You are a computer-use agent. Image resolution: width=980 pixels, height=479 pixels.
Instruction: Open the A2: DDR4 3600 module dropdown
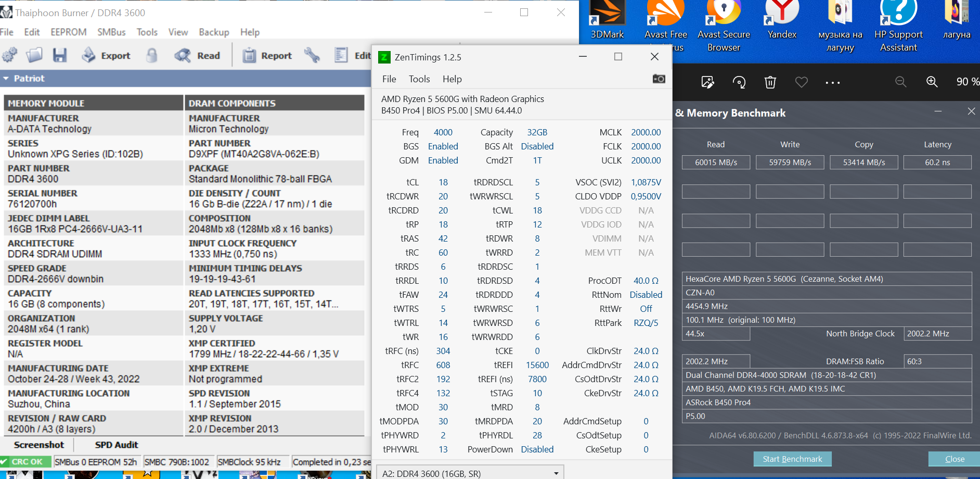[470, 473]
